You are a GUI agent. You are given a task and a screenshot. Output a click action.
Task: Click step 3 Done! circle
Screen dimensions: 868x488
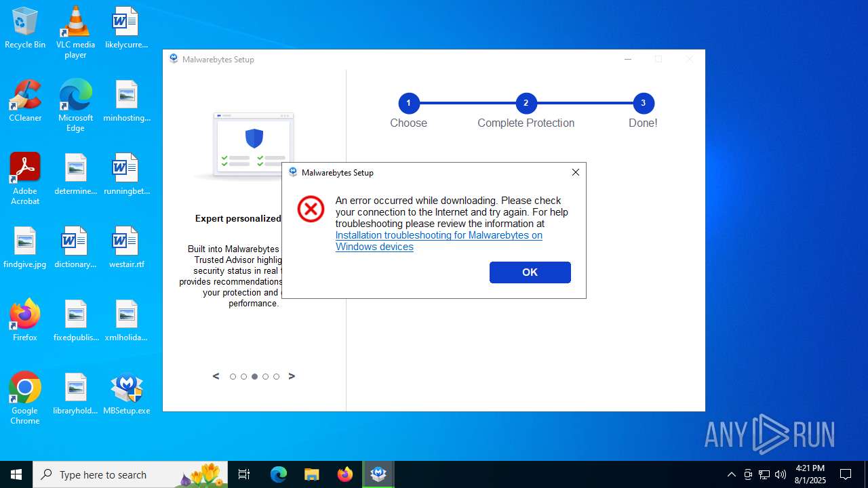[643, 104]
